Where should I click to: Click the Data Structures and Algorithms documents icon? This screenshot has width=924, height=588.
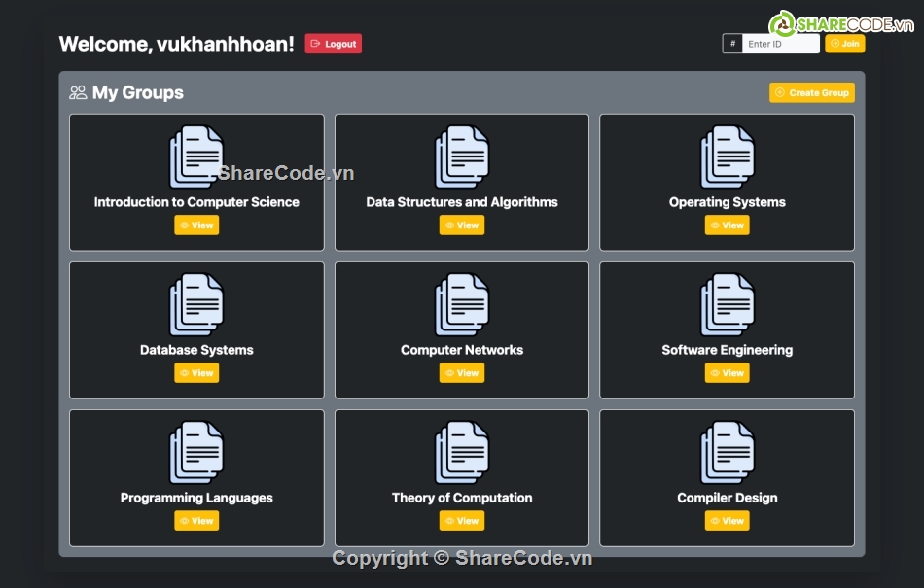click(x=462, y=156)
